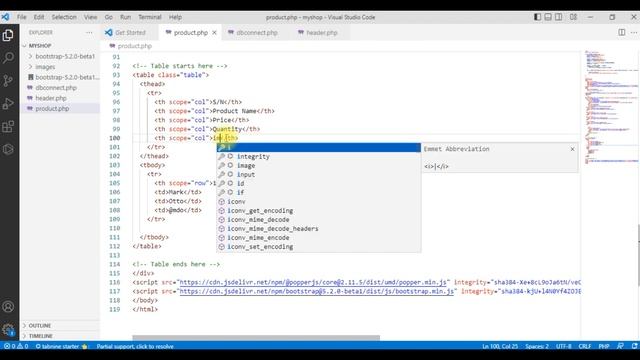Toggle secondary side bar layout icon
The width and height of the screenshot is (640, 360).
point(559,17)
